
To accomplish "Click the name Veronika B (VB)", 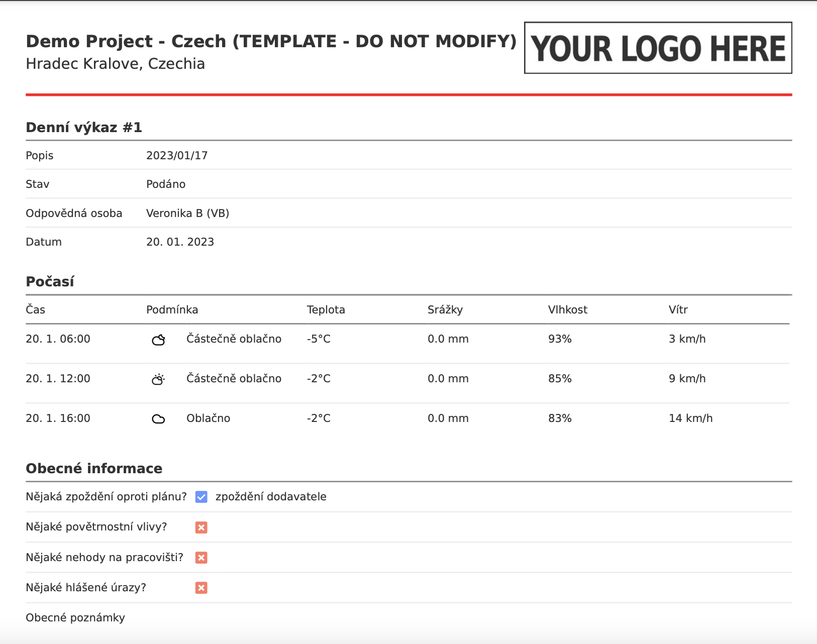I will [188, 213].
